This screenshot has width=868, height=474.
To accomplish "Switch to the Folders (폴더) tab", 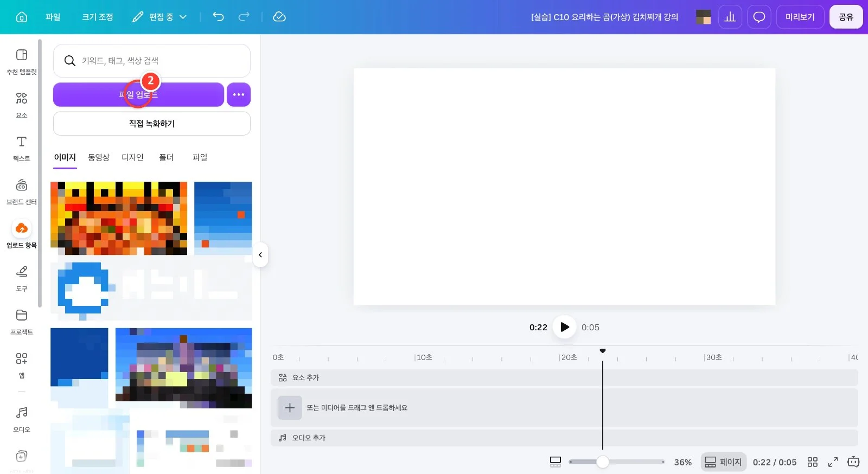I will pos(166,157).
